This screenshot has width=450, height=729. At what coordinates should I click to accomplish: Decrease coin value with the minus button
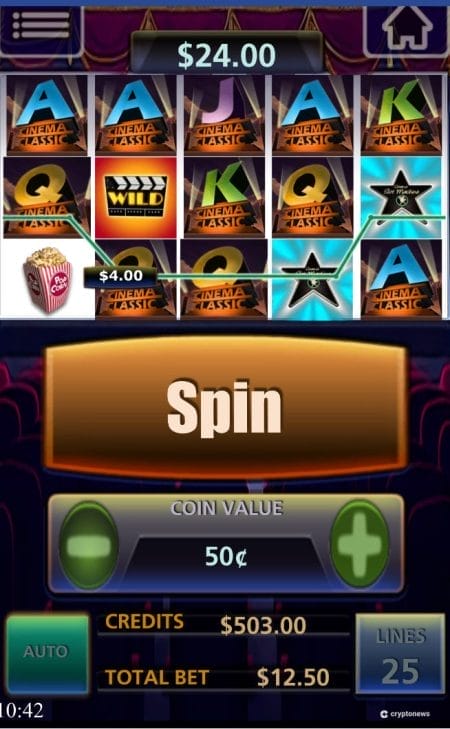[88, 545]
